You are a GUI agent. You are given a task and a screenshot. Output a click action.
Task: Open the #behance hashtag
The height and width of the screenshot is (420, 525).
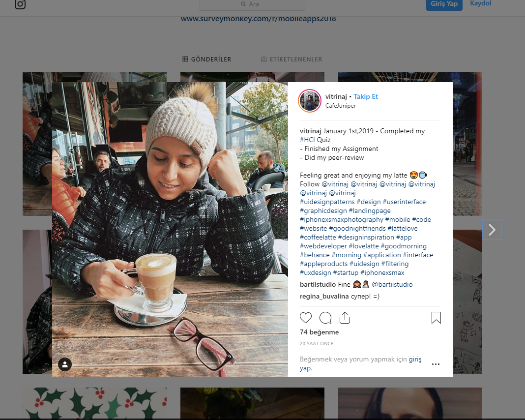(315, 255)
